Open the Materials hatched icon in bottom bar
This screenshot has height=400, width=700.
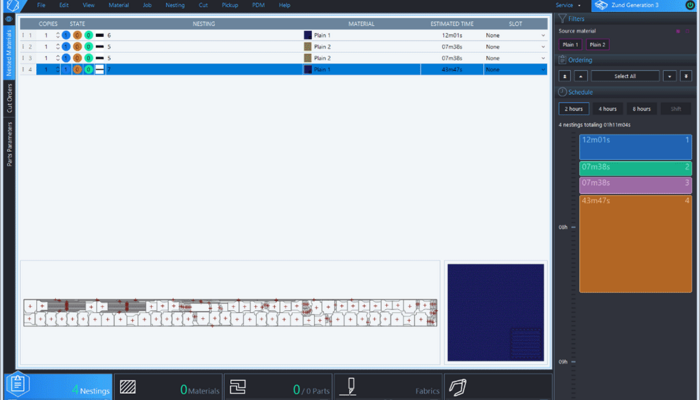point(127,387)
